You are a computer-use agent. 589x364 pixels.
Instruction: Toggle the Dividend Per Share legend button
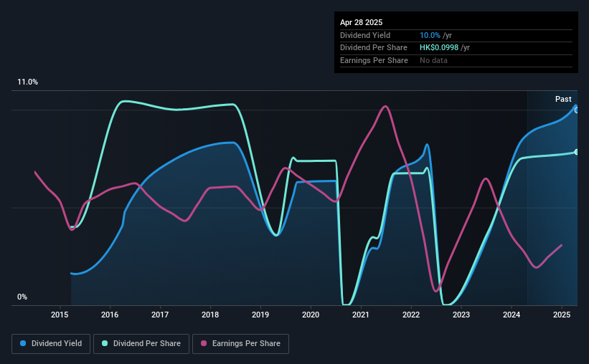[141, 344]
